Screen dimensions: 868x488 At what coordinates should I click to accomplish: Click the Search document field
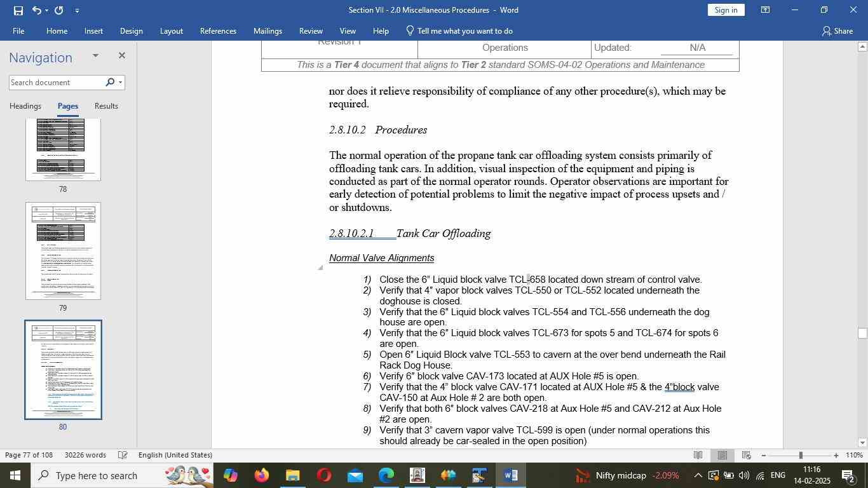pyautogui.click(x=56, y=83)
